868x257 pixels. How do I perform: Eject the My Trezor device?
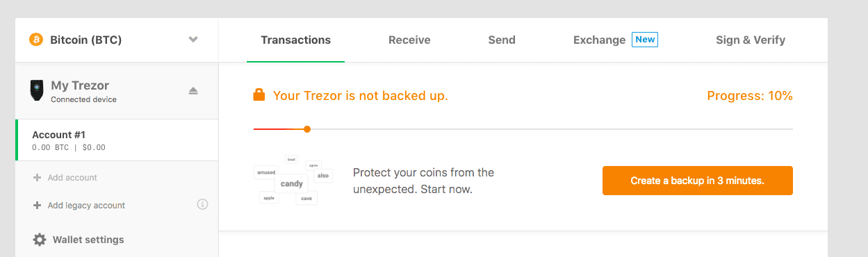click(x=193, y=91)
